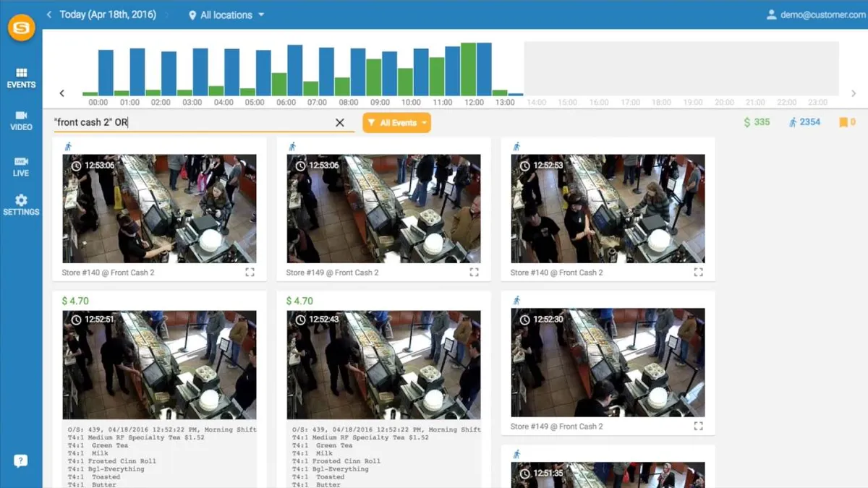Open the All Events filter dropdown
This screenshot has height=488, width=868.
[396, 123]
